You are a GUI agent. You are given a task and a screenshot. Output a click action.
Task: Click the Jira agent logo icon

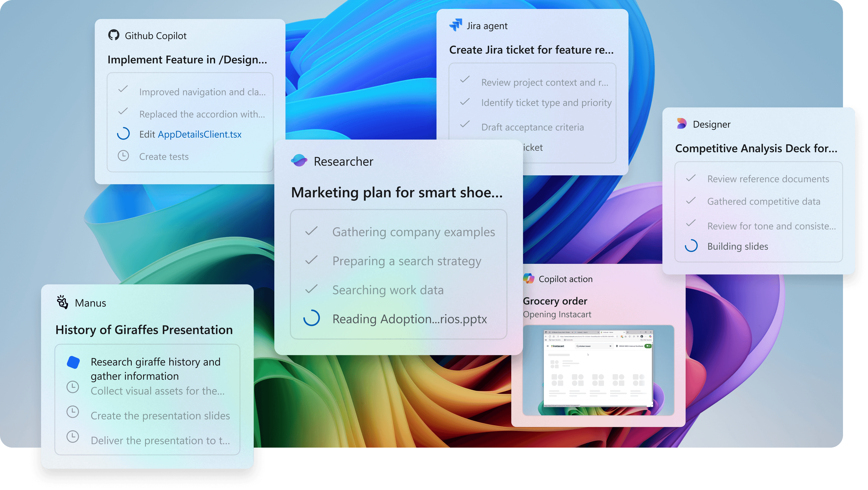pos(455,25)
